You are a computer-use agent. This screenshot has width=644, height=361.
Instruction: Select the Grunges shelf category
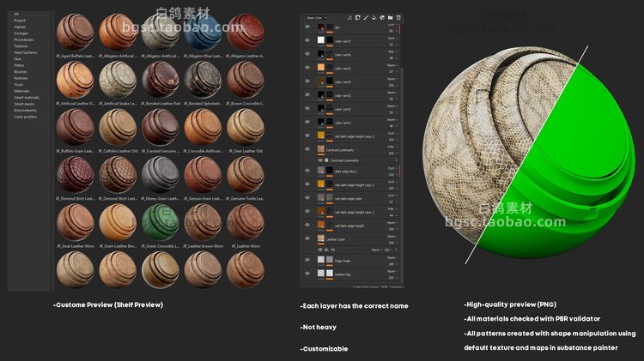pos(21,33)
